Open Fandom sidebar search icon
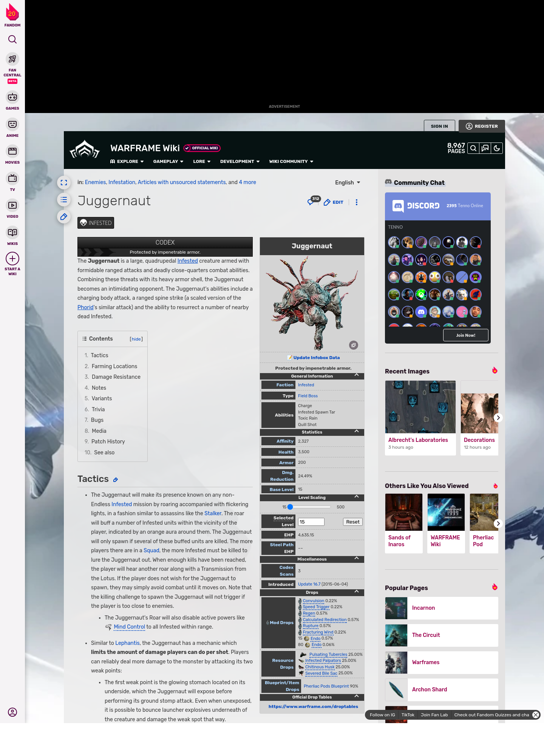The image size is (544, 756). pos(12,39)
